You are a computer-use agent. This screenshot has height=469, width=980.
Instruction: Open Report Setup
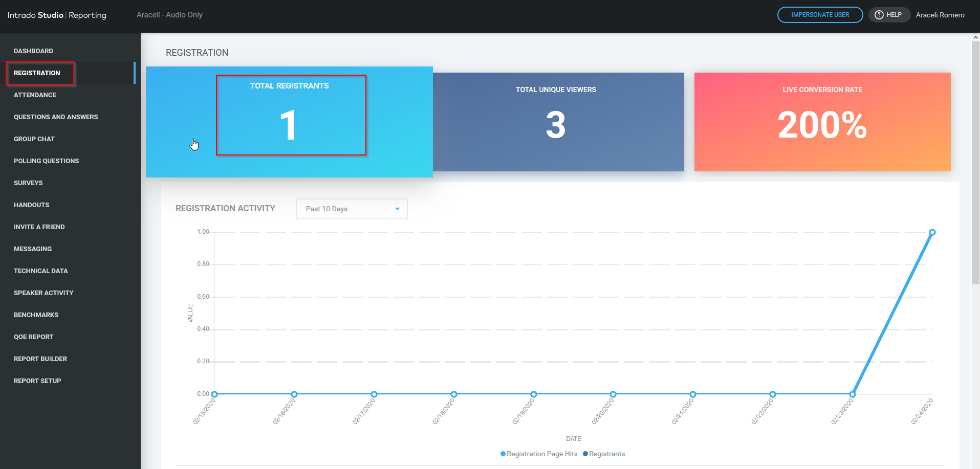point(37,381)
